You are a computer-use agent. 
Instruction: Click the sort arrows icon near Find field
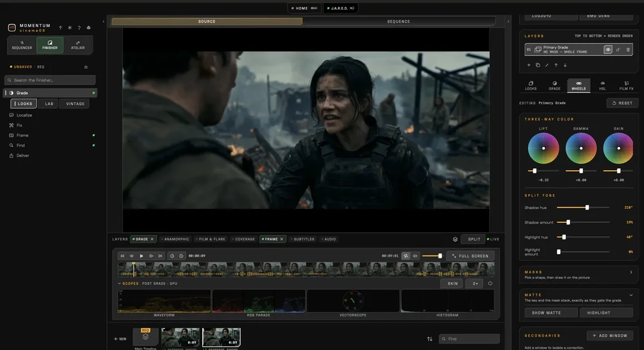point(430,339)
